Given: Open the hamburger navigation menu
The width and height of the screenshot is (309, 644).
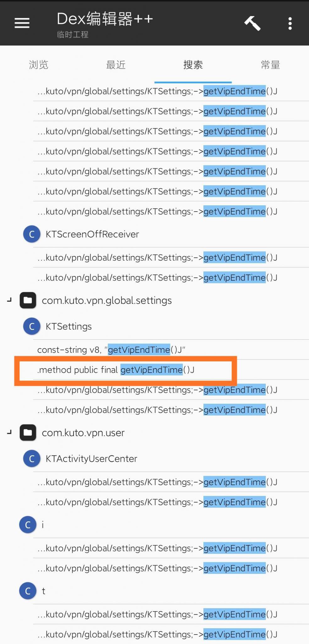Looking at the screenshot, I should click(x=22, y=23).
